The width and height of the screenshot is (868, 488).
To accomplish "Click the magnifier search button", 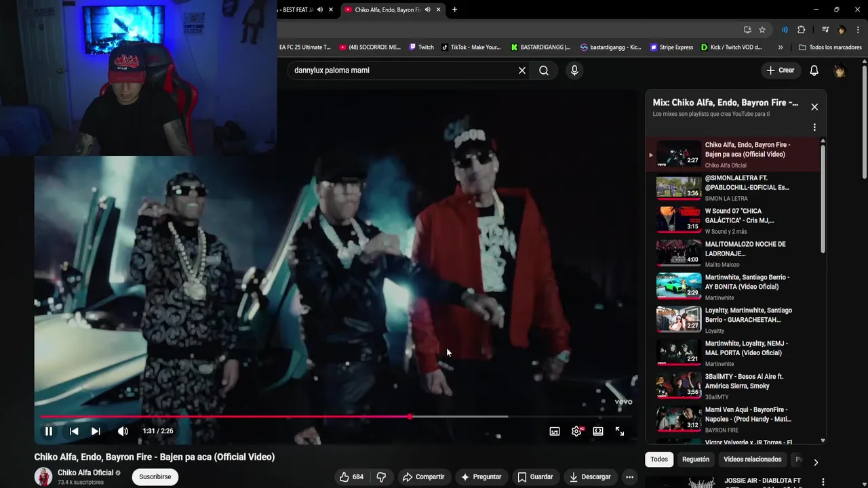I will pyautogui.click(x=544, y=70).
